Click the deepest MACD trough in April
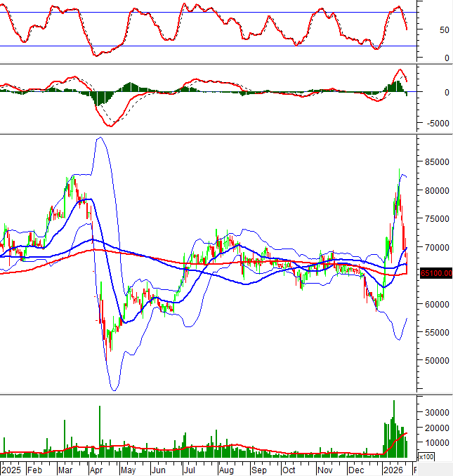Screen dimensions: 453x476 click(110, 126)
